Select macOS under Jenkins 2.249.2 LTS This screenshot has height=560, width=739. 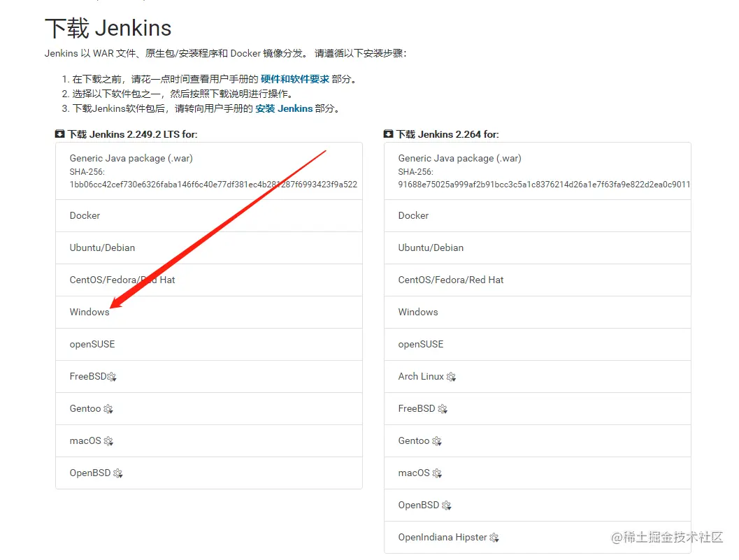[209, 440]
